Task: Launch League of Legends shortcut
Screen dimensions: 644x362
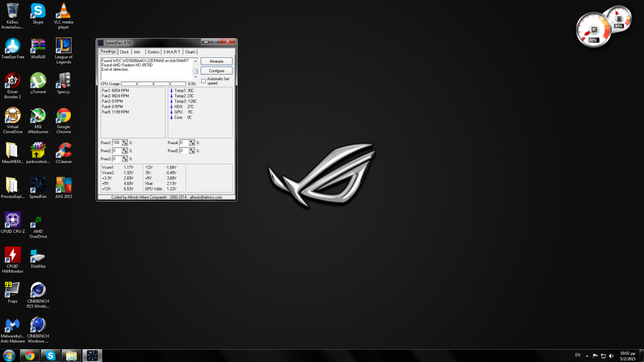Action: [x=63, y=51]
